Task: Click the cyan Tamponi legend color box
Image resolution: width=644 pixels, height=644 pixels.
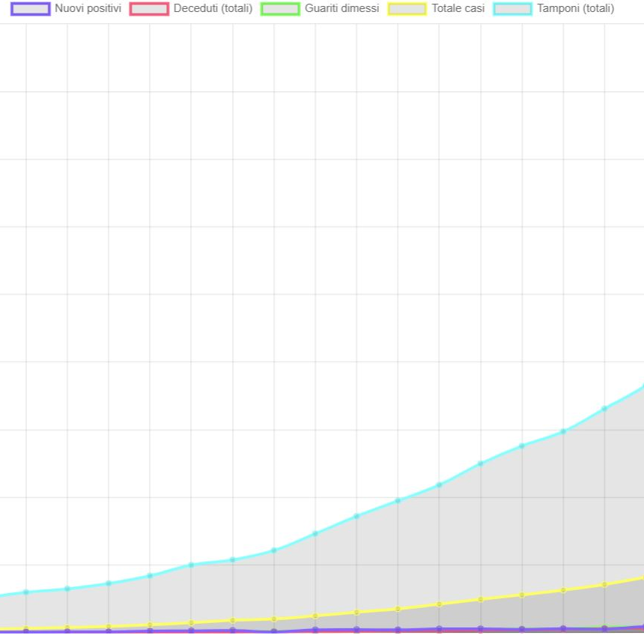Action: [512, 9]
